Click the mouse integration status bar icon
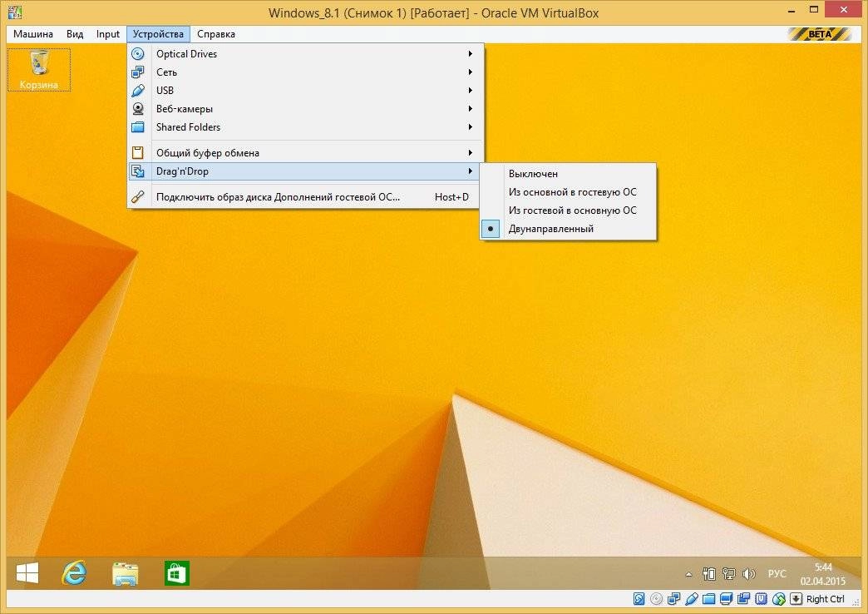This screenshot has width=868, height=614. (779, 598)
